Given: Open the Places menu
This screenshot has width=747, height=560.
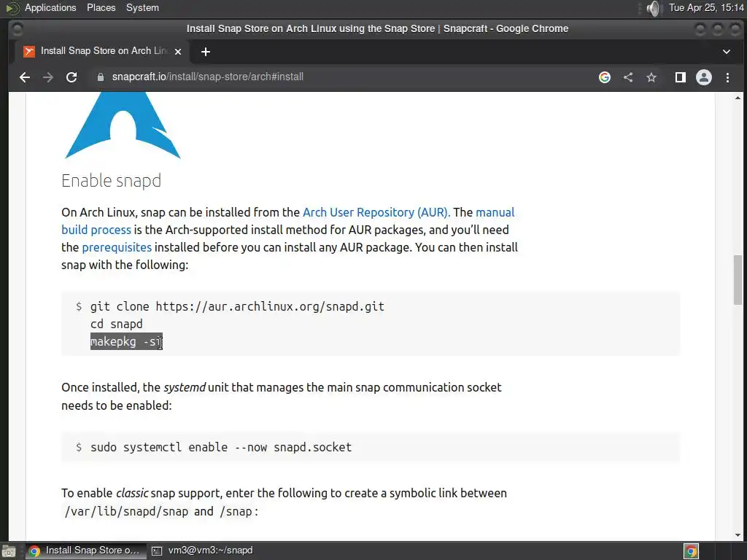Looking at the screenshot, I should (x=101, y=7).
